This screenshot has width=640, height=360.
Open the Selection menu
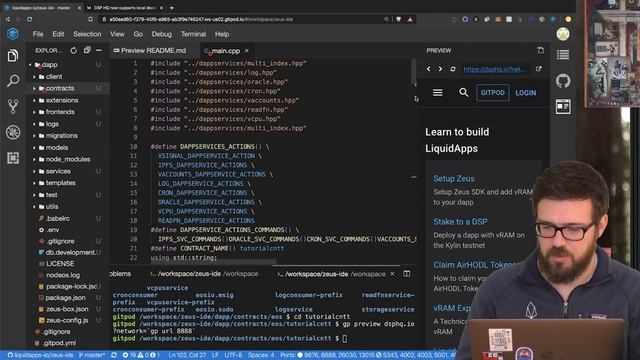pyautogui.click(x=87, y=34)
